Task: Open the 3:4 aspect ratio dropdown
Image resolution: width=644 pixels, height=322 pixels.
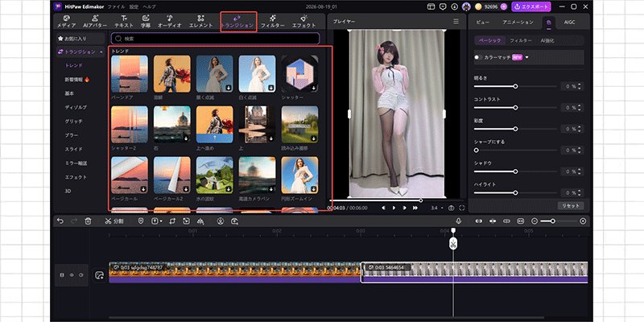Action: 437,208
